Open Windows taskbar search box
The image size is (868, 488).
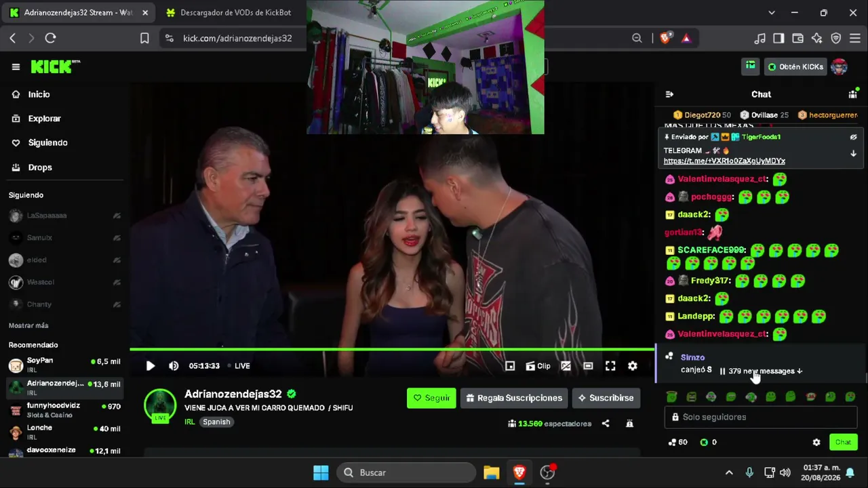pos(406,472)
